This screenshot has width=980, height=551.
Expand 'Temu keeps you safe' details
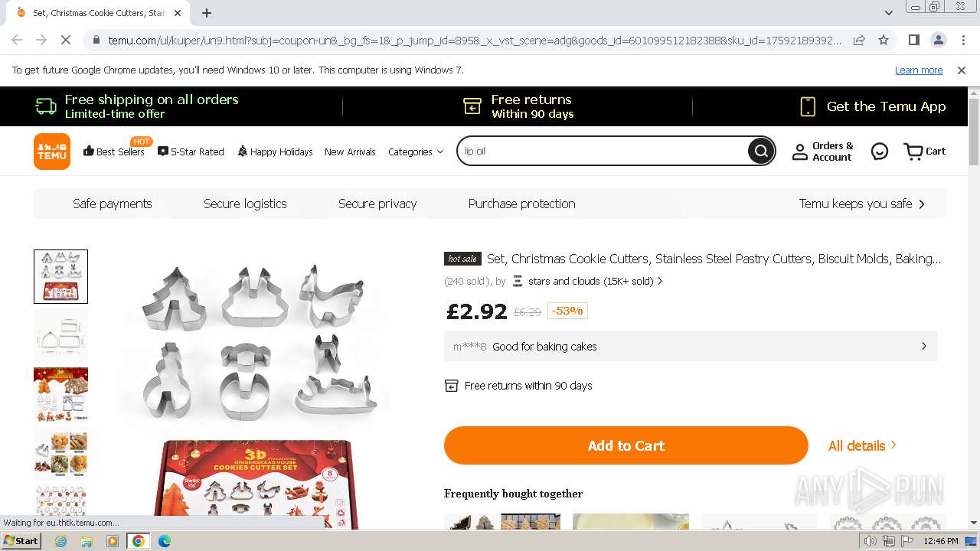click(x=861, y=204)
